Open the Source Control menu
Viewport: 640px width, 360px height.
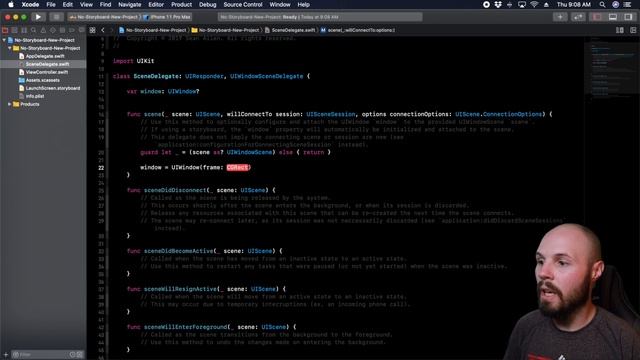pos(243,4)
